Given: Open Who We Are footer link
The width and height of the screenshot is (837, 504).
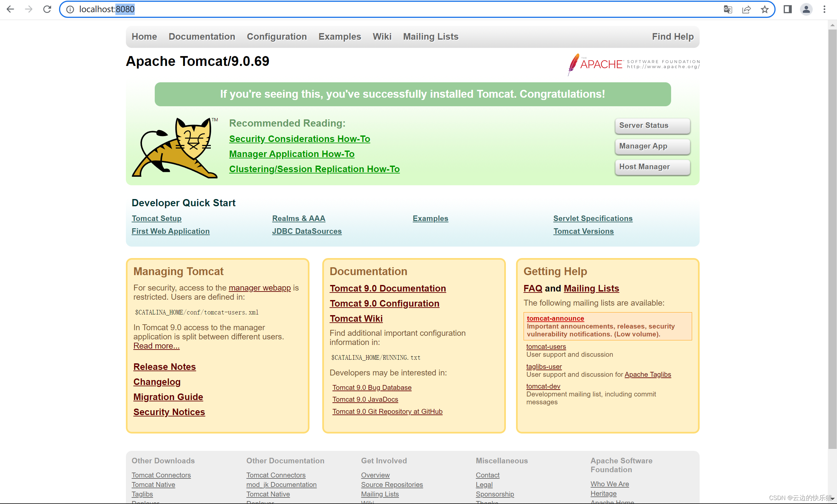Looking at the screenshot, I should click(x=609, y=484).
